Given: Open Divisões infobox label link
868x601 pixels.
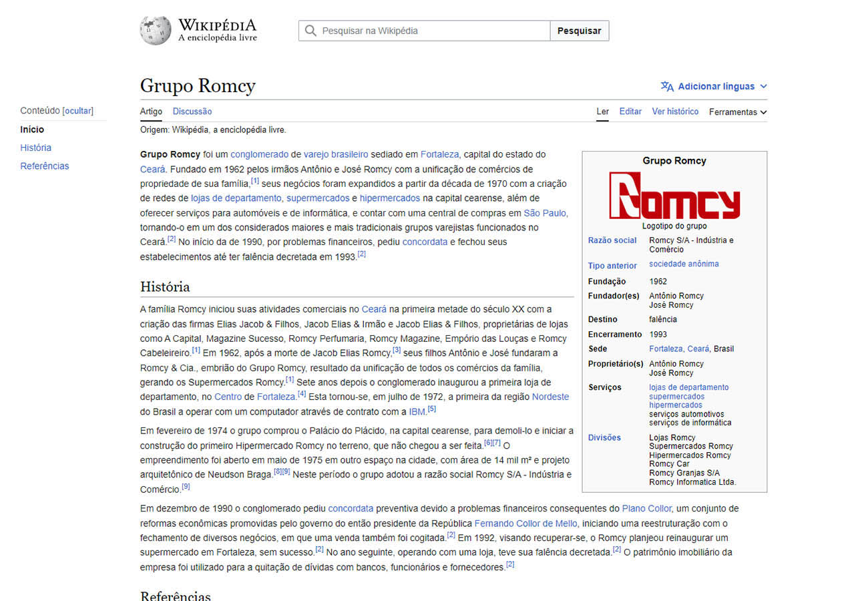Looking at the screenshot, I should coord(604,438).
